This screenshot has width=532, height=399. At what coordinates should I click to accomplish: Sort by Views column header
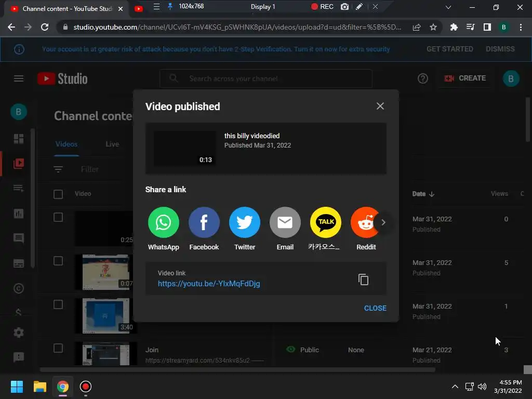tap(499, 194)
